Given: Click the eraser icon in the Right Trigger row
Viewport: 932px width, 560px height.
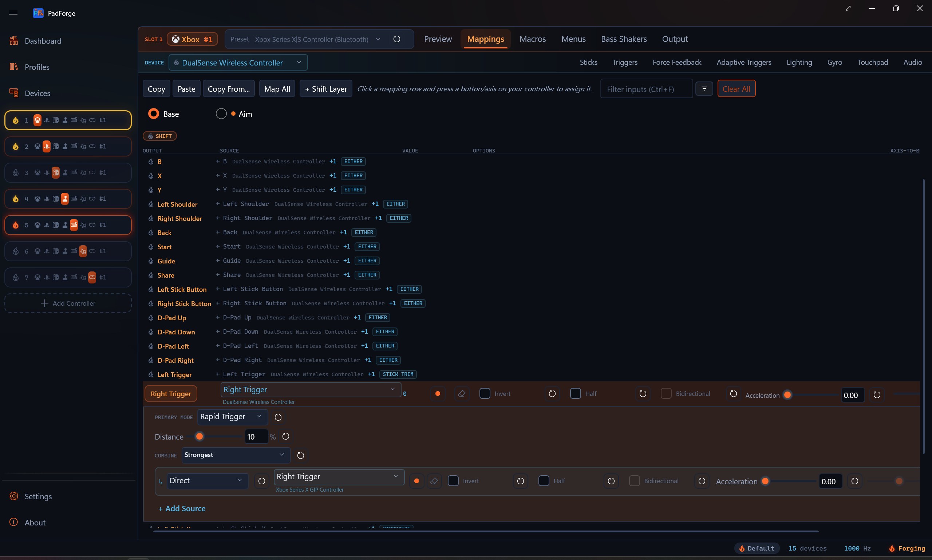Looking at the screenshot, I should tap(461, 394).
